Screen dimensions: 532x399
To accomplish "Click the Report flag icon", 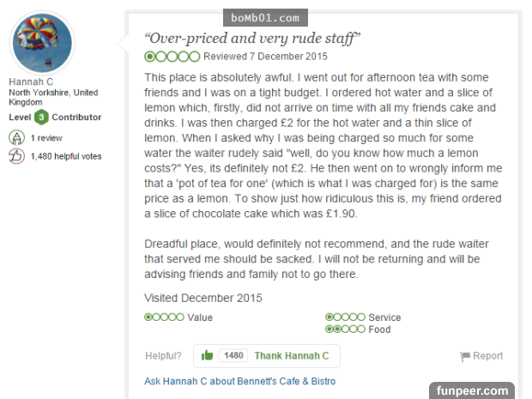I will 465,356.
